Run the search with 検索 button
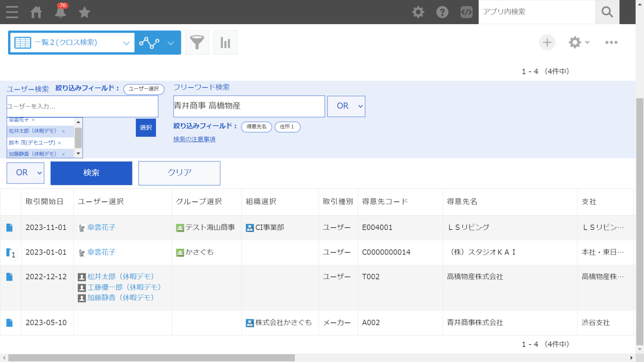This screenshot has height=362, width=644. [91, 173]
